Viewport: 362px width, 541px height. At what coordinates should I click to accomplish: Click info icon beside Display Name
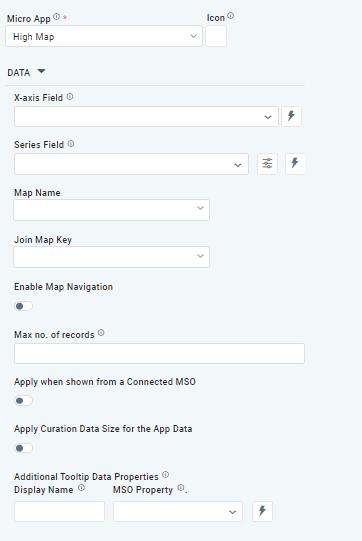pyautogui.click(x=81, y=488)
